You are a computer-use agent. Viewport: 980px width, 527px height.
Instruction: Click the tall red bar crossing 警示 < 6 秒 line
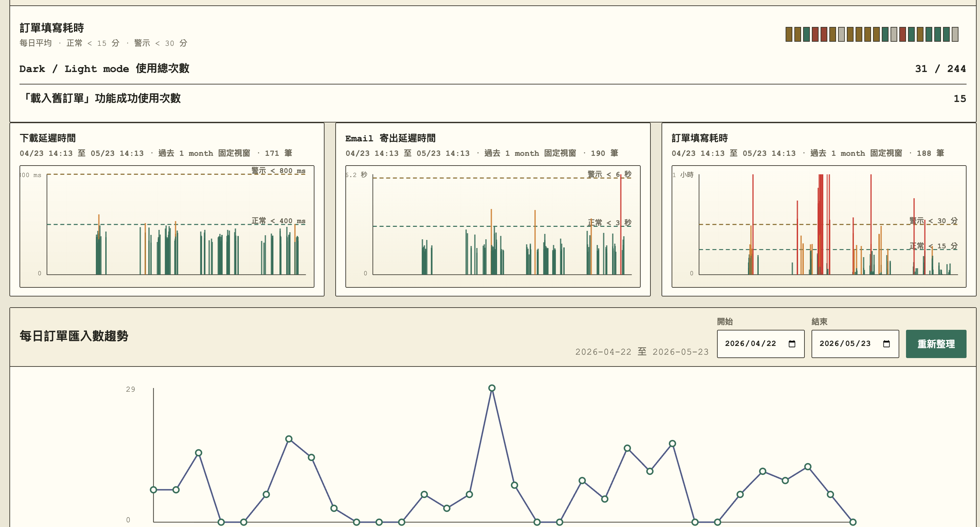620,224
